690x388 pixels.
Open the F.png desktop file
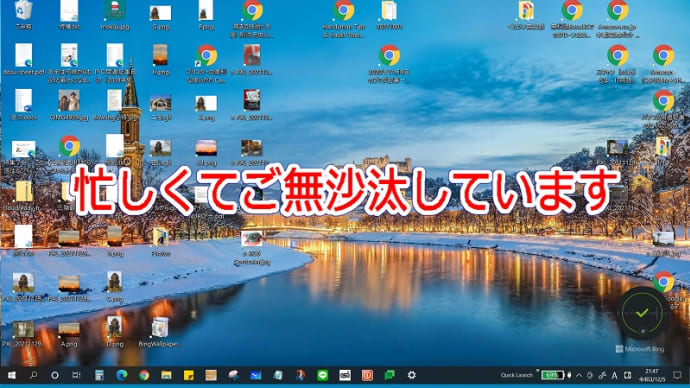click(x=206, y=15)
